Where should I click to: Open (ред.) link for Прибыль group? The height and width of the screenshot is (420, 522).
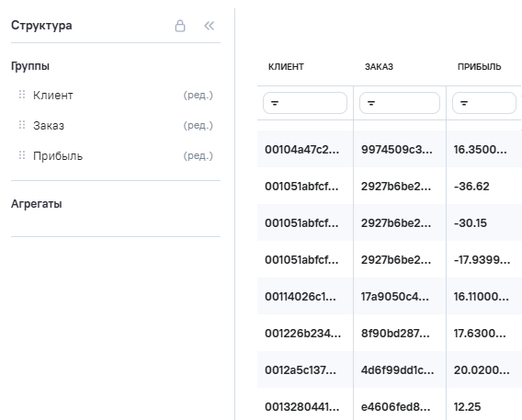point(199,155)
